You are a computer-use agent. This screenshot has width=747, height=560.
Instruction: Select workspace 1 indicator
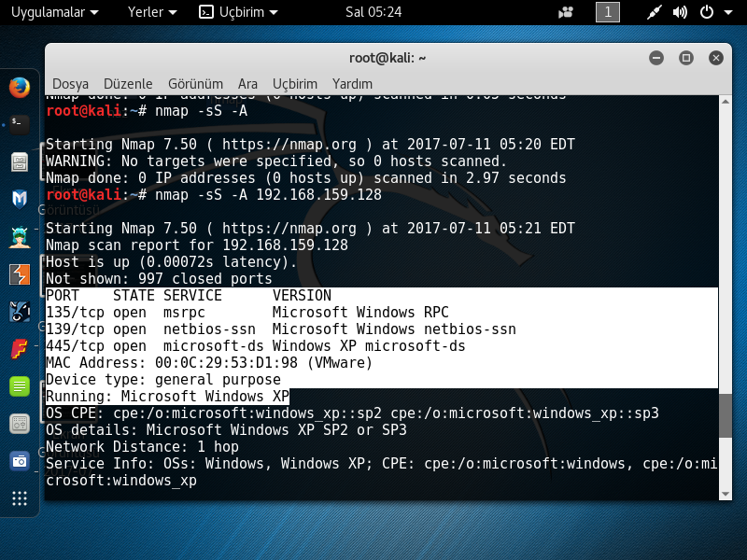tap(607, 13)
